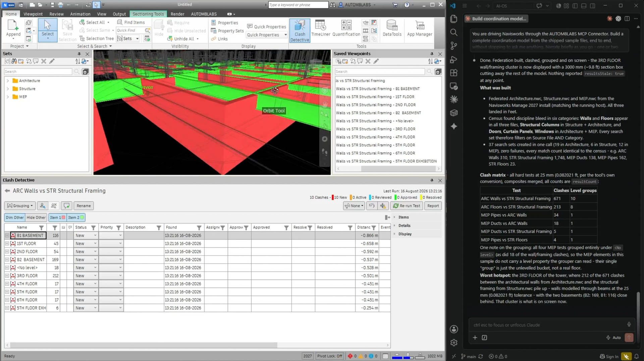Viewport: 644px width, 361px height.
Task: Open Search in VS Code sidebar
Action: click(454, 32)
